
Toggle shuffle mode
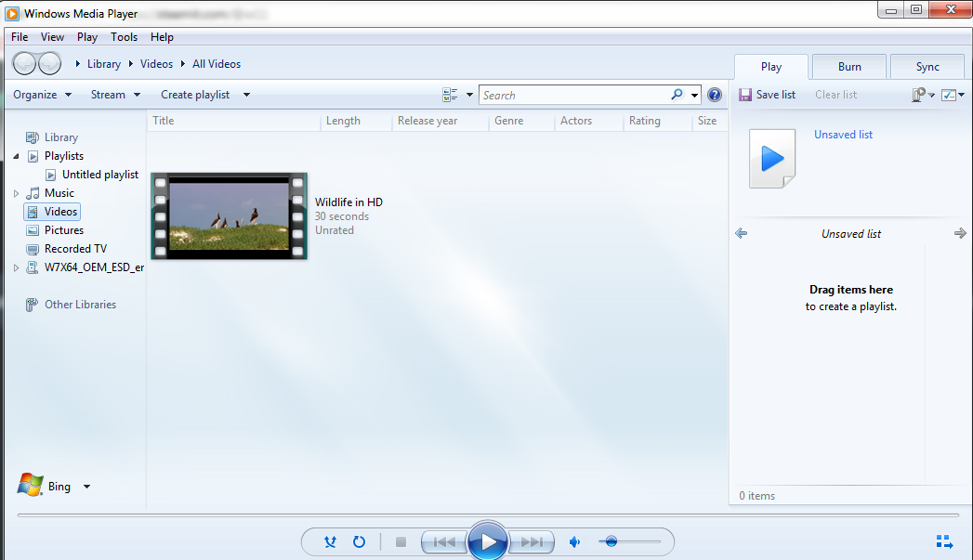click(x=330, y=542)
